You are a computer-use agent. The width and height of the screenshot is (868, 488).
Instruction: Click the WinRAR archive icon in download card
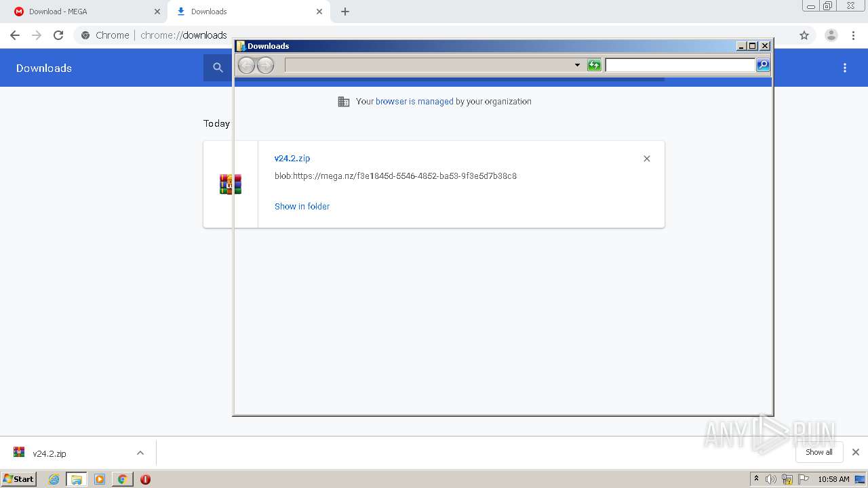231,184
